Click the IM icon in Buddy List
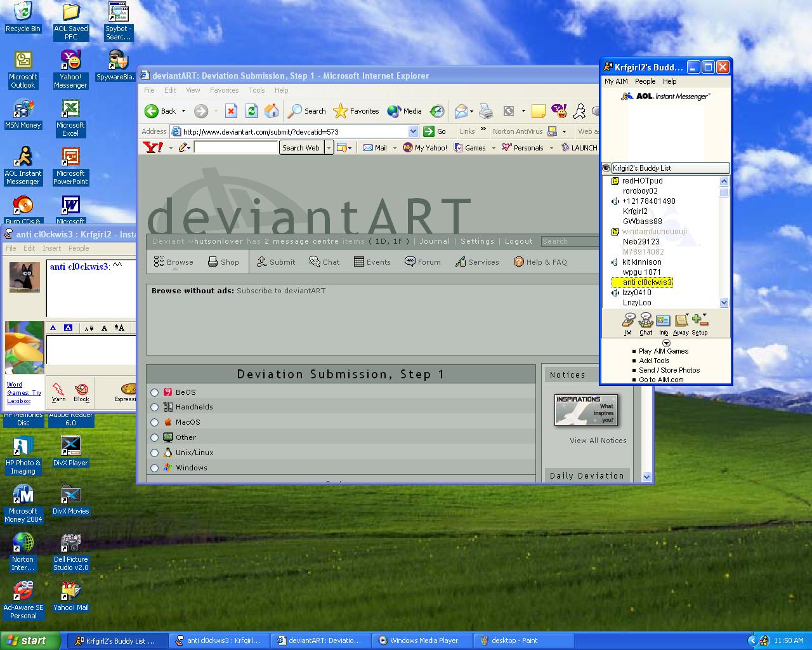This screenshot has width=812, height=650. pyautogui.click(x=628, y=324)
